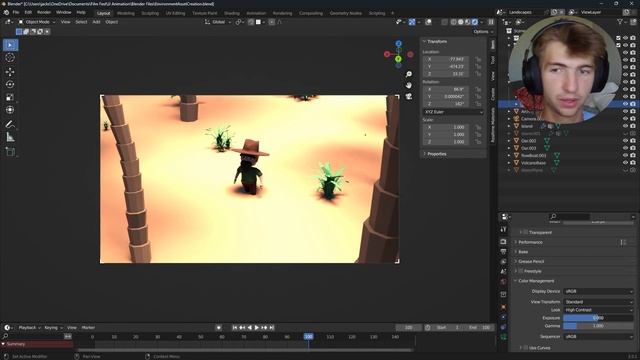Open the View Layer properties tab icon
The image size is (640, 360).
pos(504,262)
